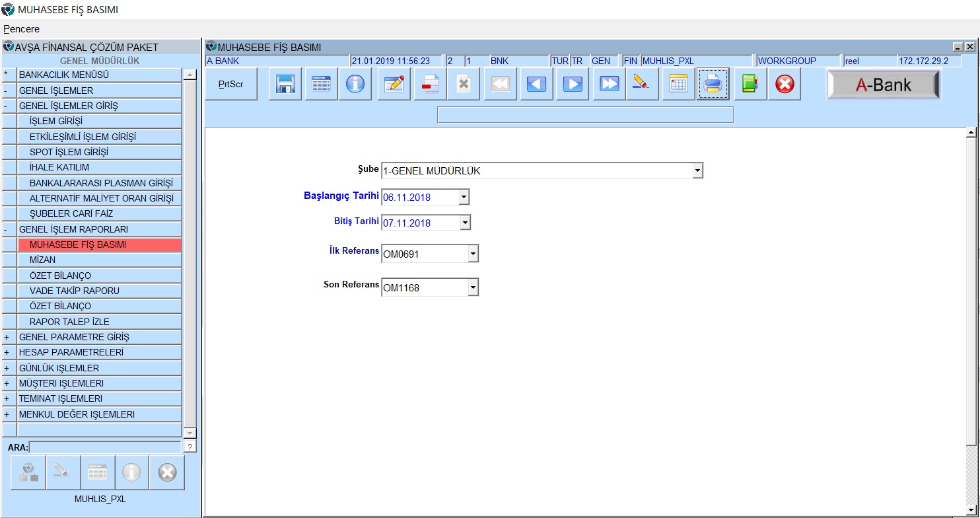This screenshot has width=980, height=518.
Task: Click the printer icon to print
Action: 713,85
